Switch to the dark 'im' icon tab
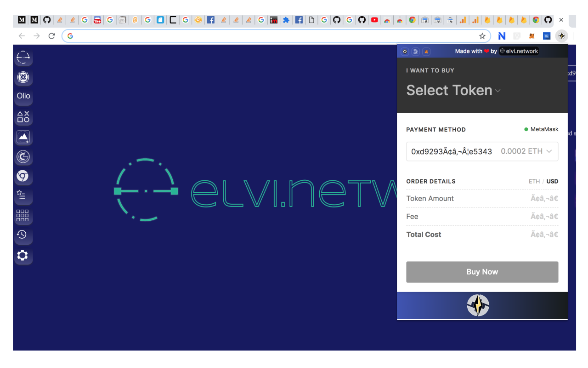This screenshot has height=368, width=588. pyautogui.click(x=274, y=20)
